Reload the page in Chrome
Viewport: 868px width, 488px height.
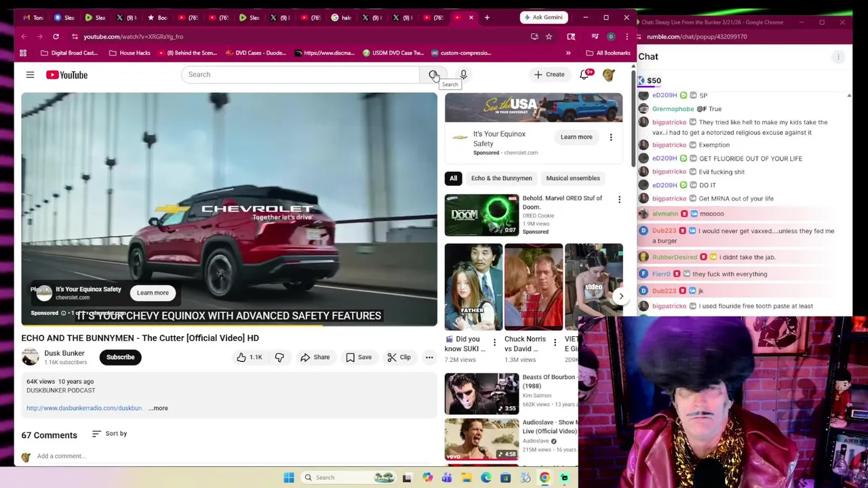[x=56, y=37]
